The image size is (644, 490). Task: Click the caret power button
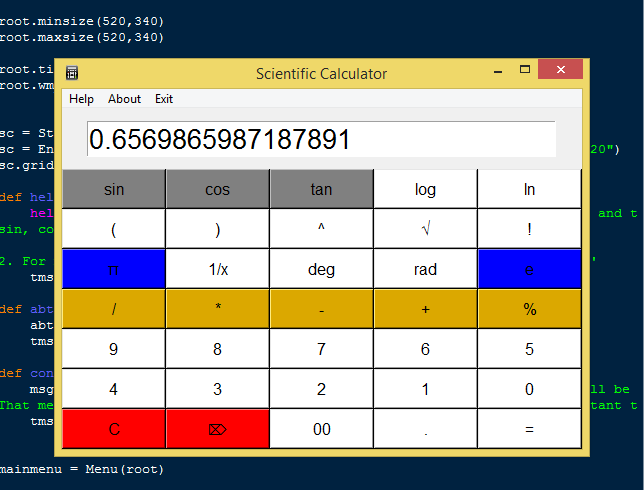[x=322, y=229]
